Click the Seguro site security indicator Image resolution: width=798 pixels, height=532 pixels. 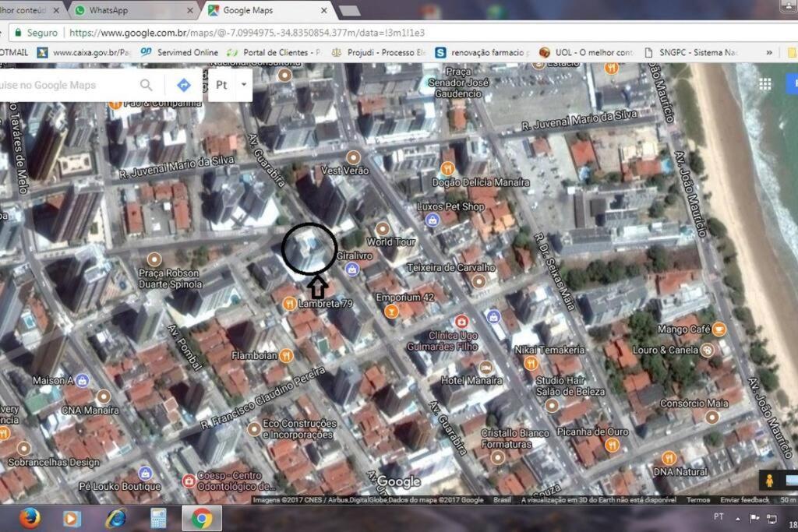click(x=36, y=33)
